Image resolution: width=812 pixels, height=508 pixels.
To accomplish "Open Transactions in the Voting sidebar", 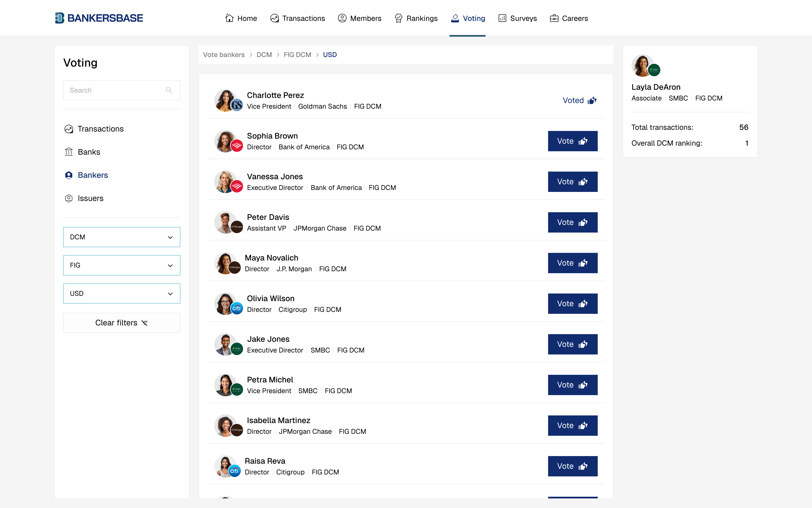I will point(94,129).
